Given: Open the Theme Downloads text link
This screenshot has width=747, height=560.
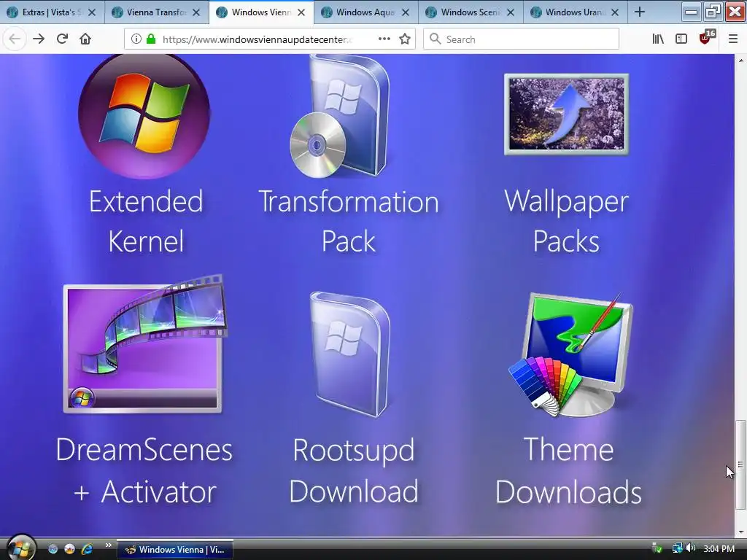Looking at the screenshot, I should [x=568, y=470].
